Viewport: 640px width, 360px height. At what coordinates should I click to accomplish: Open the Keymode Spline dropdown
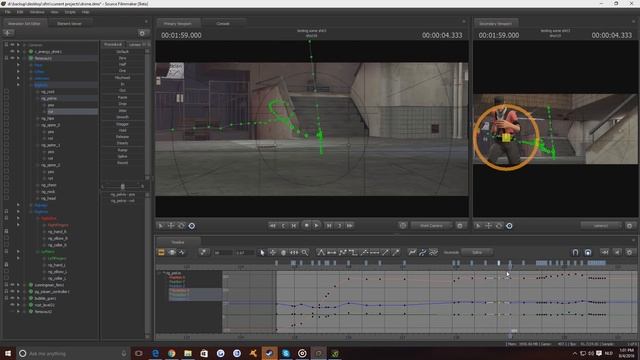click(477, 253)
